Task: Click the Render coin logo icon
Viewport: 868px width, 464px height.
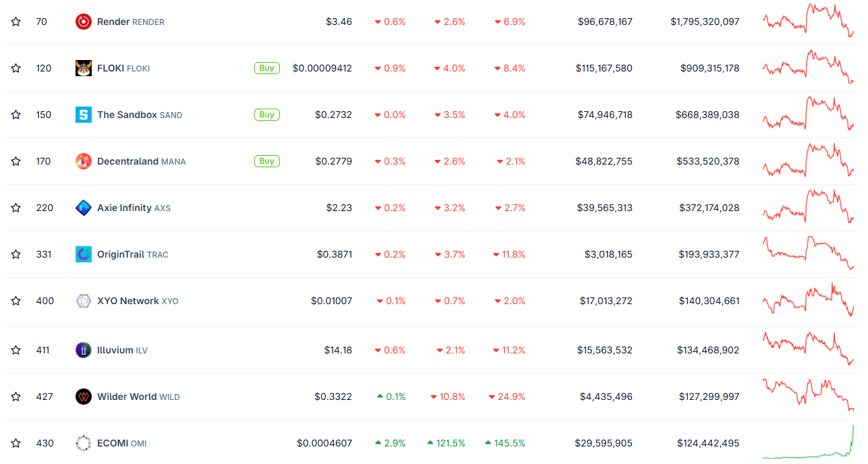Action: 84,22
